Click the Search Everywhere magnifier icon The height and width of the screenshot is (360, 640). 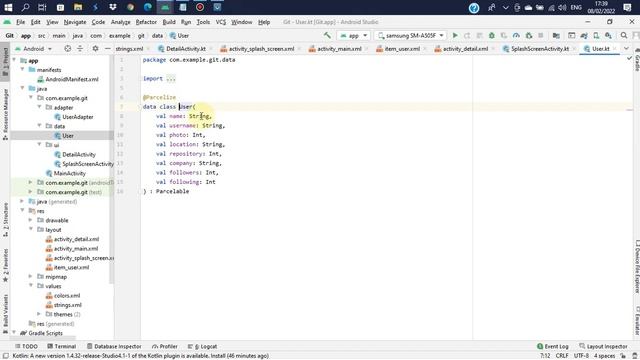tap(624, 36)
